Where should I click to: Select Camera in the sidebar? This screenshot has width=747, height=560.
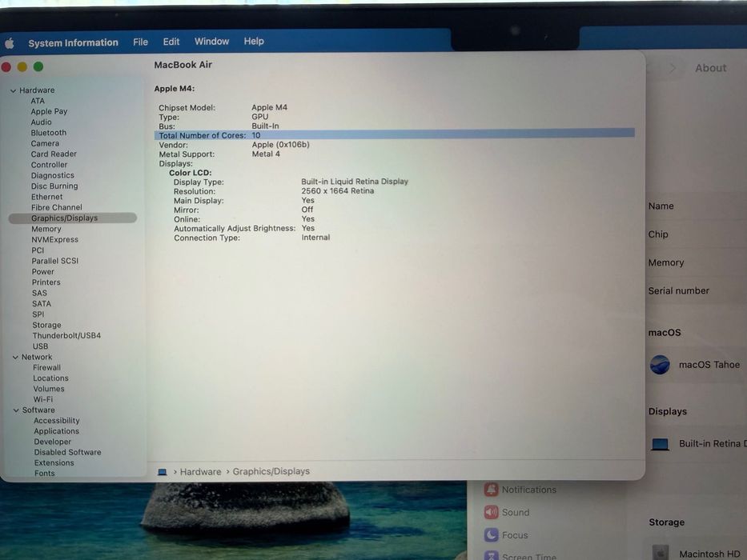46,143
